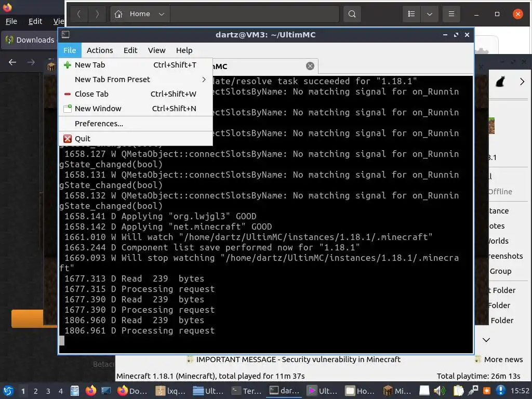532x399 pixels.
Task: Click Firefox back arrow
Action: 12,62
